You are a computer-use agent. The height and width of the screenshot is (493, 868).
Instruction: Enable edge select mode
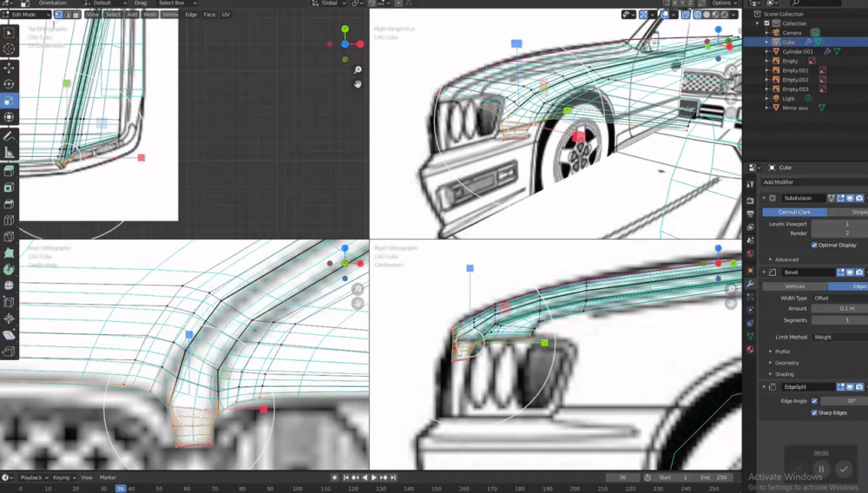68,15
